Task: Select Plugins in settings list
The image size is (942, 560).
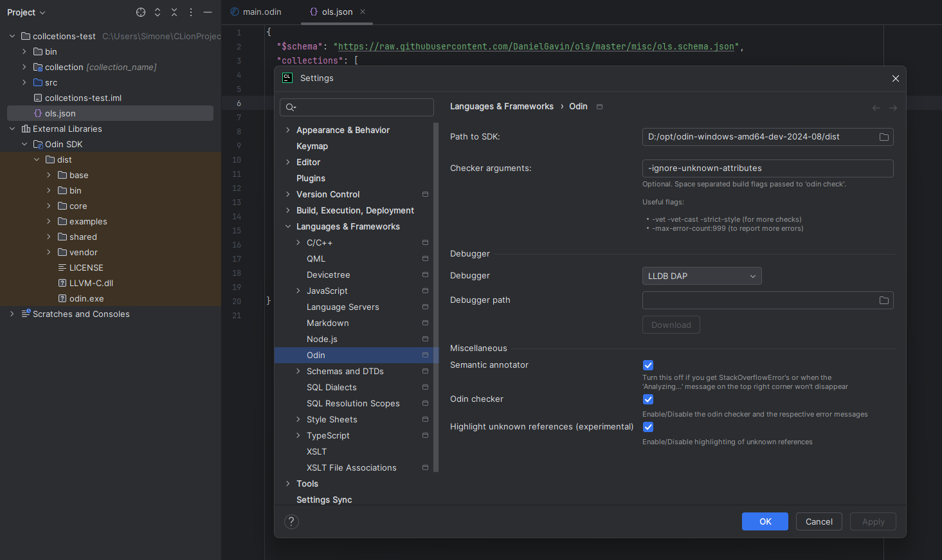Action: click(x=311, y=178)
